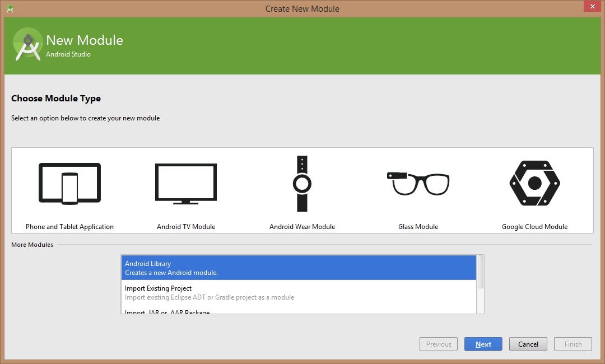Click the More Modules list scrollbar thumb
Image resolution: width=605 pixels, height=364 pixels.
[481, 272]
